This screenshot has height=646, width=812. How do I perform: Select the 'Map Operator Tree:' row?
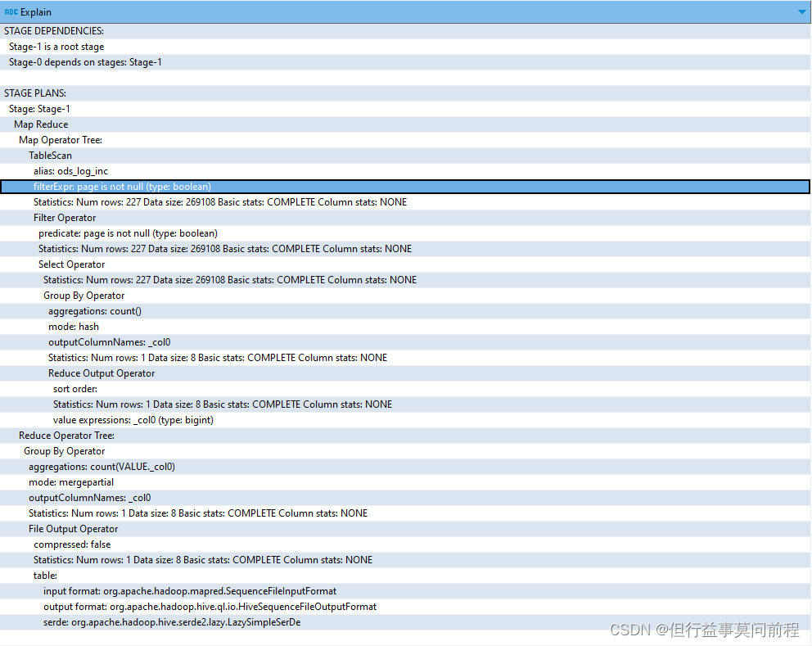pyautogui.click(x=405, y=140)
